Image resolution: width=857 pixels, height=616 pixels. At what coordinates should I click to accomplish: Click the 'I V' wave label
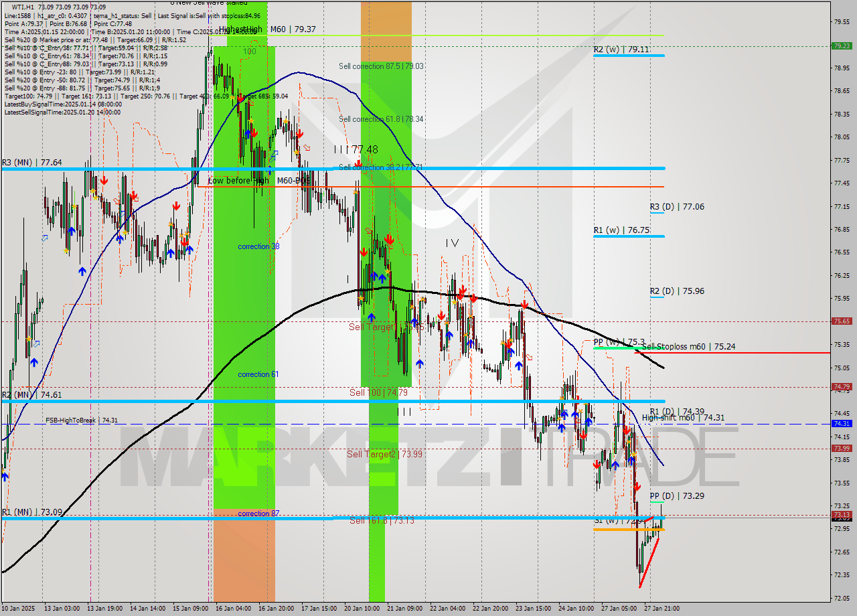[x=453, y=243]
